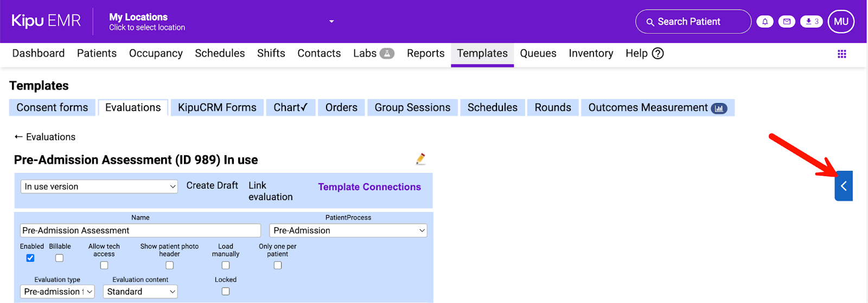Expand the blue side panel arrow
This screenshot has height=303, width=868.
tap(844, 186)
